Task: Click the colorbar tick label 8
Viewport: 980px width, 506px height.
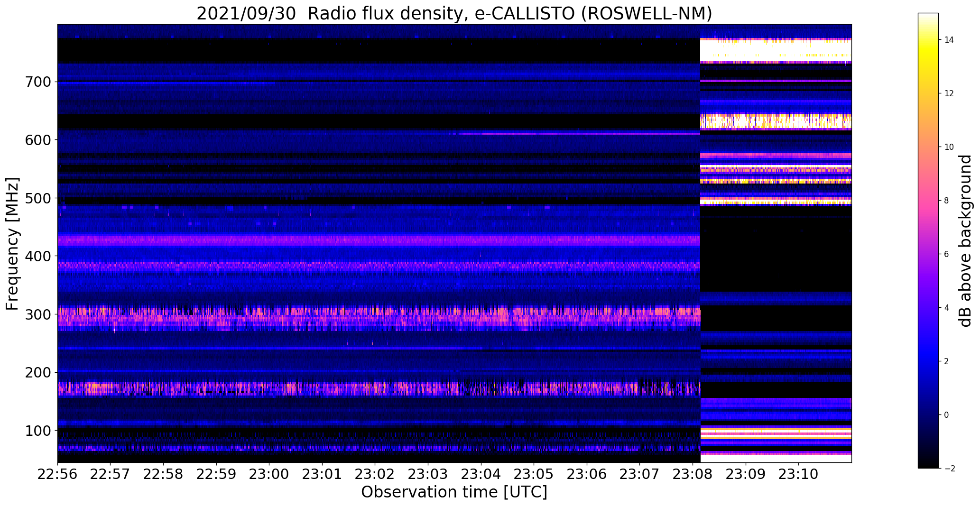Action: (x=947, y=201)
